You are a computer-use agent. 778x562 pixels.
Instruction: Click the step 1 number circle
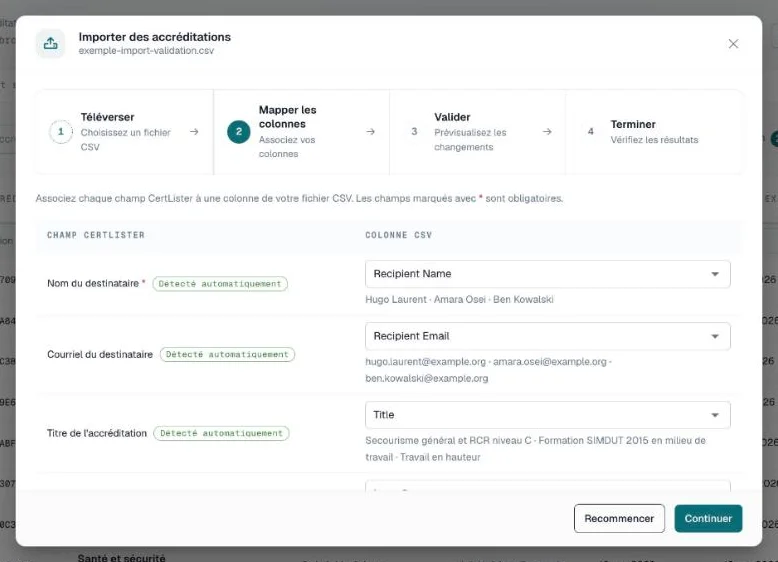(61, 132)
